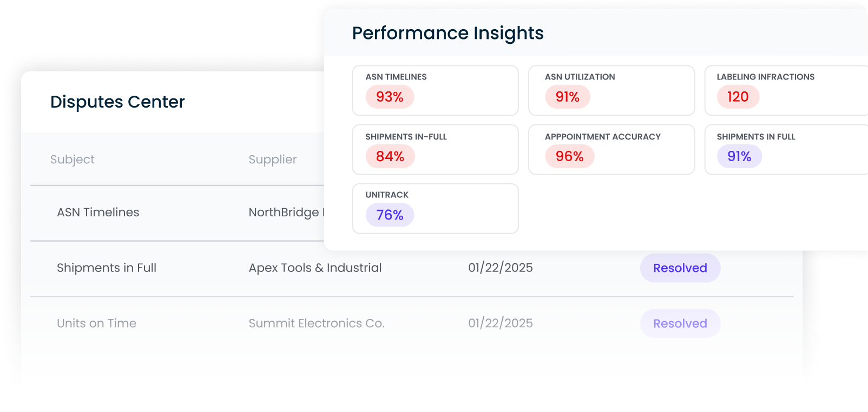This screenshot has width=868, height=412.
Task: Click the 93% ASN Timelines badge
Action: pos(390,97)
